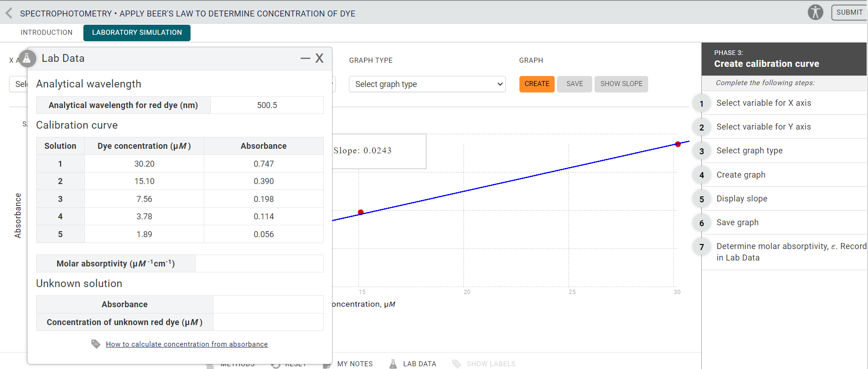The width and height of the screenshot is (868, 369).
Task: Click the Show Labels tag icon
Action: click(x=457, y=364)
